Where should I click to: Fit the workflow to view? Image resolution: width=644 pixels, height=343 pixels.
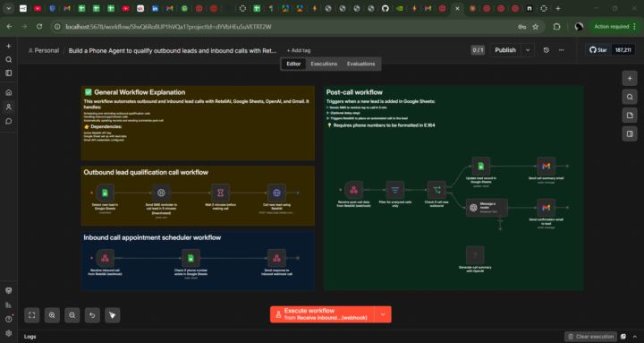[x=31, y=315]
